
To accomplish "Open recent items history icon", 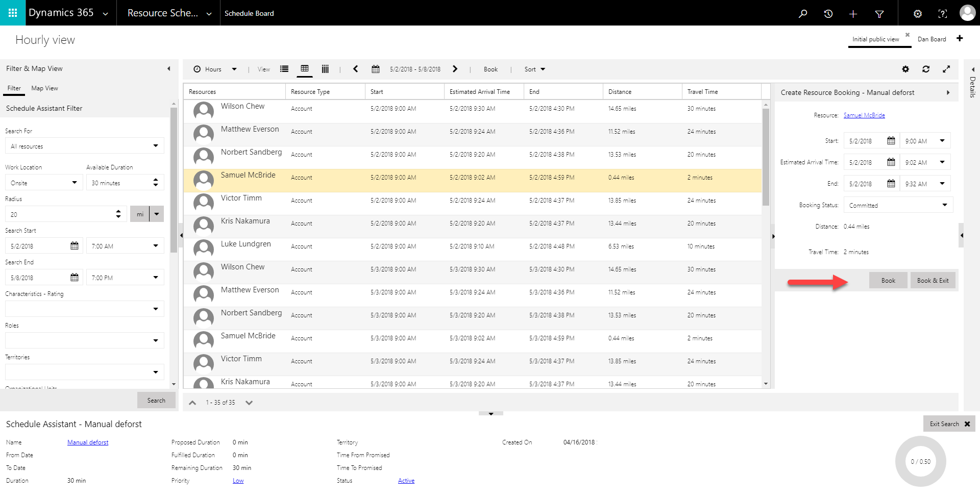I will tap(828, 14).
